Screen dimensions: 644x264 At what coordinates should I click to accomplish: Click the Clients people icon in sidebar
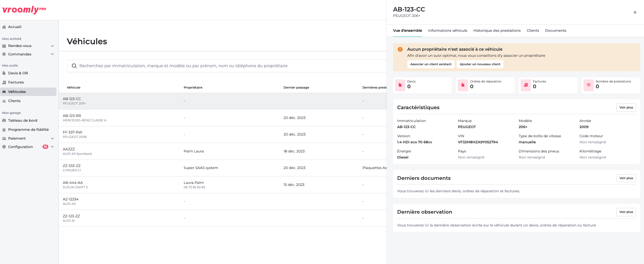(x=4, y=101)
